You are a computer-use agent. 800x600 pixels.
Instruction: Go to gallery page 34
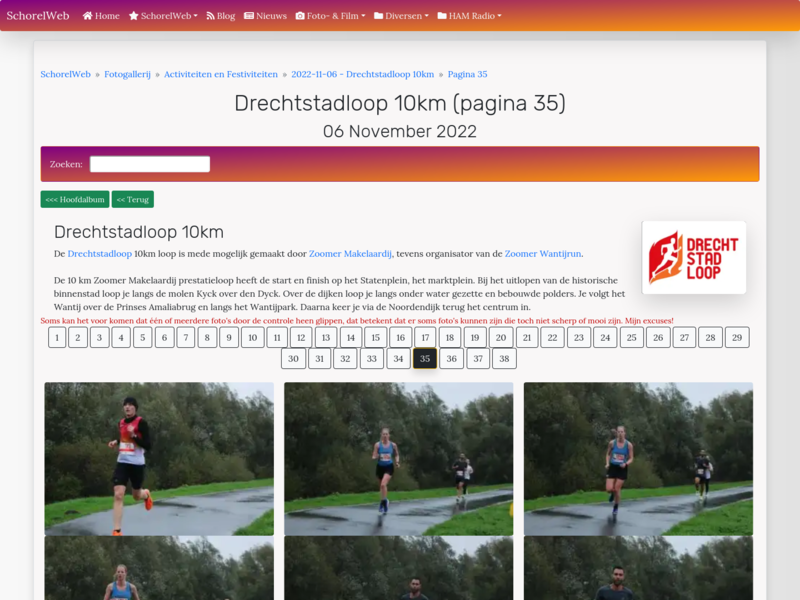[x=398, y=358]
